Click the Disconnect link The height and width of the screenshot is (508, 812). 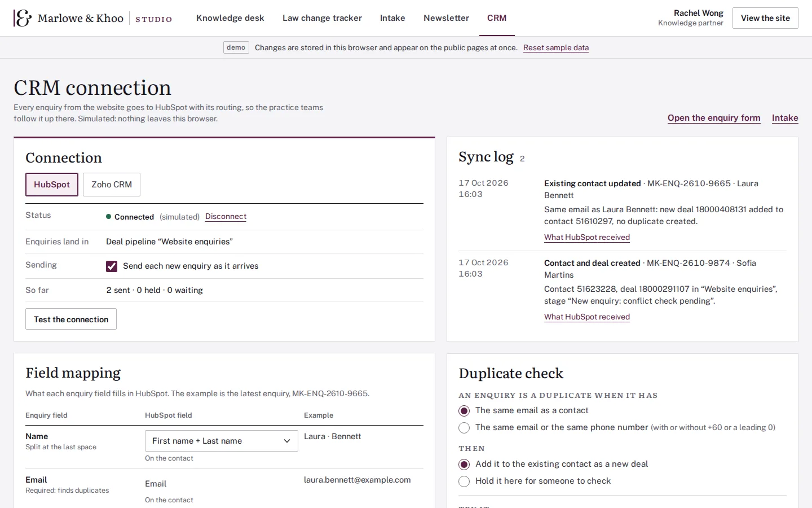pyautogui.click(x=226, y=217)
